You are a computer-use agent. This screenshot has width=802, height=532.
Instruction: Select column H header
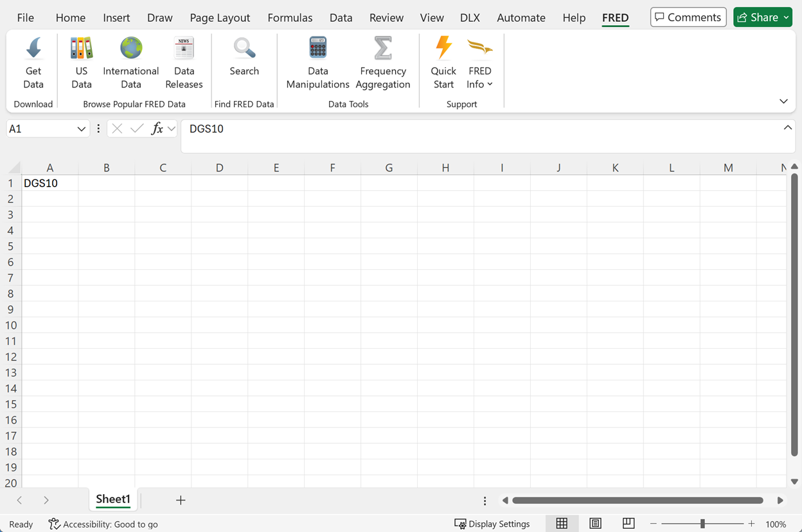pyautogui.click(x=445, y=168)
